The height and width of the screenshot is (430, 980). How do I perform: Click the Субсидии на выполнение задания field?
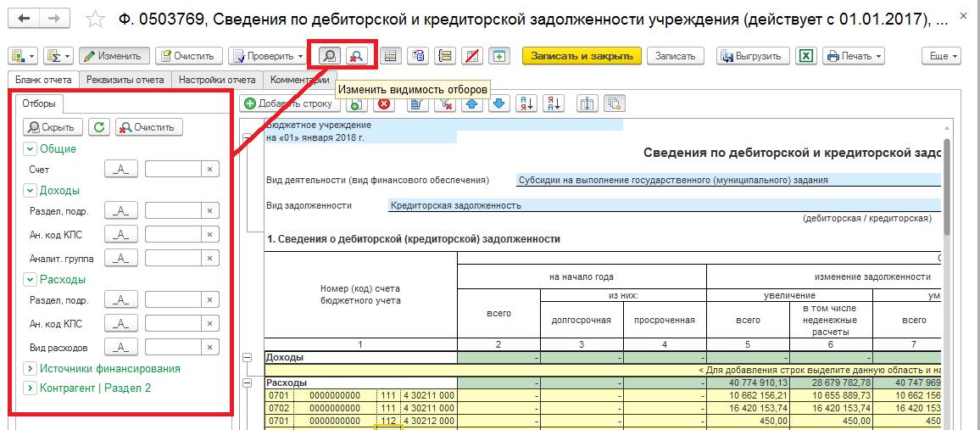pyautogui.click(x=729, y=180)
